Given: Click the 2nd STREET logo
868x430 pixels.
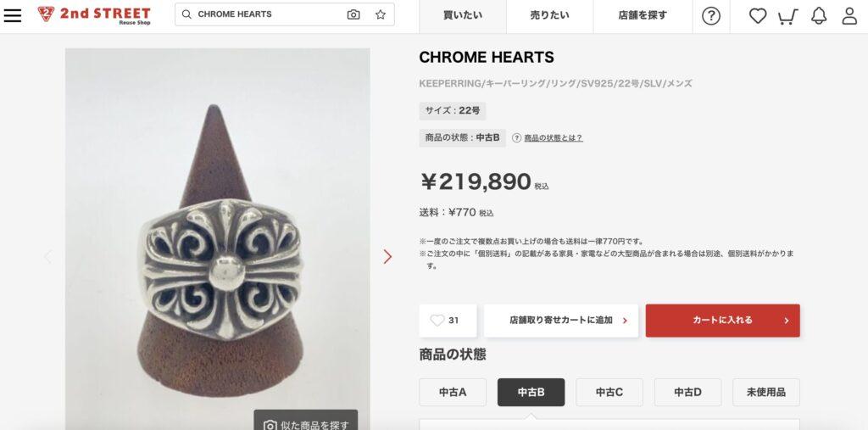Looking at the screenshot, I should [x=94, y=15].
